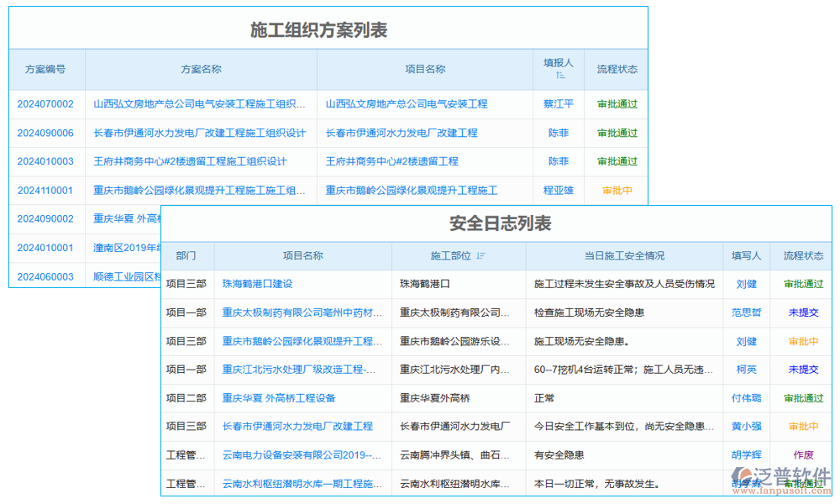
Task: Click the 审批通过 status badge for plan 2024070002
Action: 617,104
